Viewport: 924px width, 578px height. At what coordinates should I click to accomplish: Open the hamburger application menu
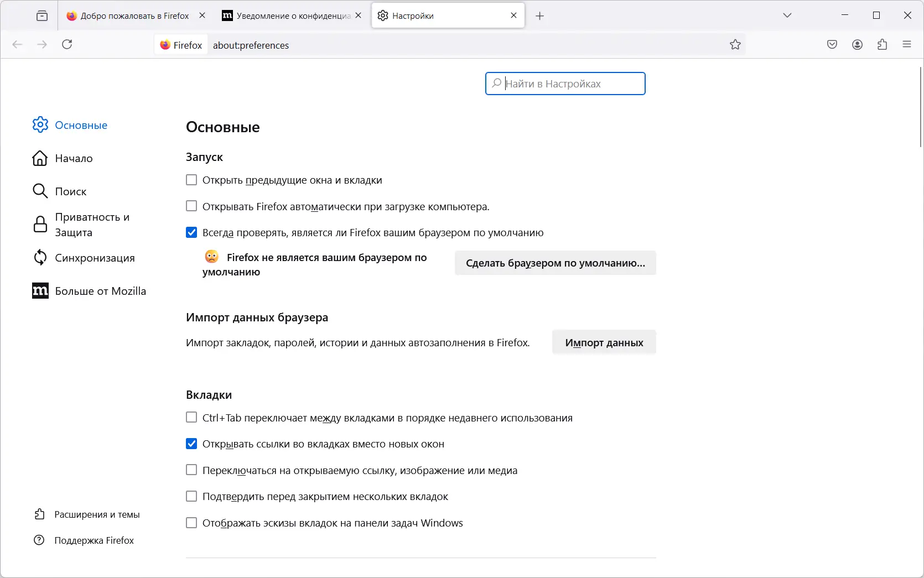click(907, 45)
